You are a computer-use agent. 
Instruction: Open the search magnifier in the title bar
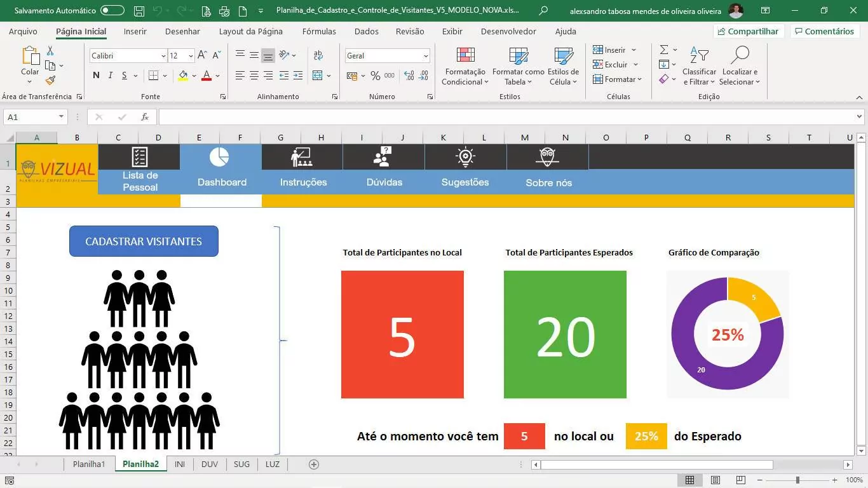[543, 11]
